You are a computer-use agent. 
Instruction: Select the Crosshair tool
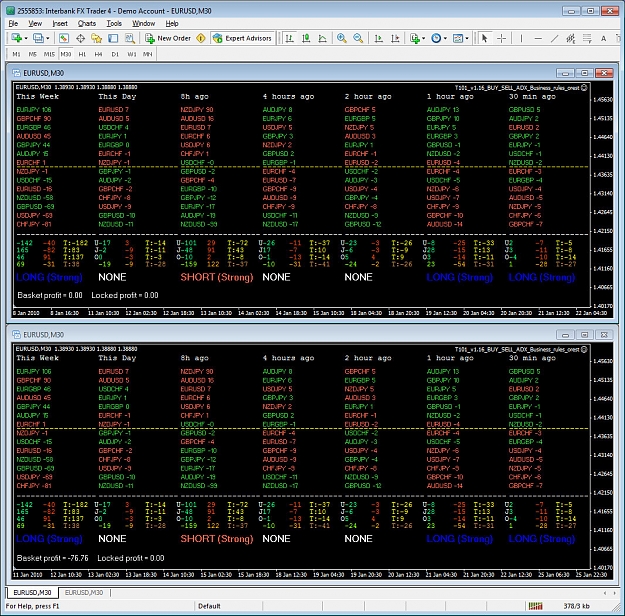tap(501, 38)
